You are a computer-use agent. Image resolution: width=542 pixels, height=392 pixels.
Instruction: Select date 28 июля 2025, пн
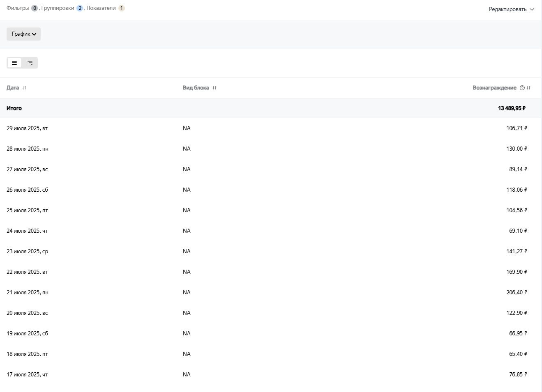tap(28, 149)
